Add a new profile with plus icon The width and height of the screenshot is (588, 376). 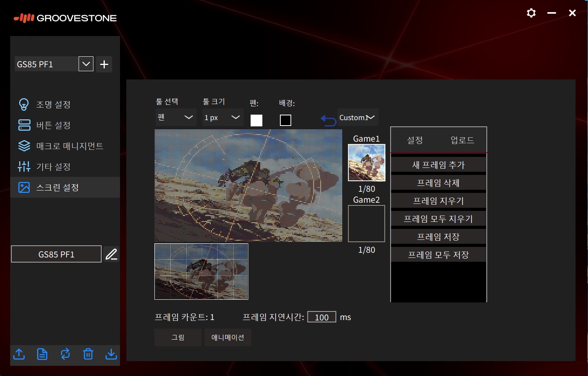pyautogui.click(x=104, y=64)
